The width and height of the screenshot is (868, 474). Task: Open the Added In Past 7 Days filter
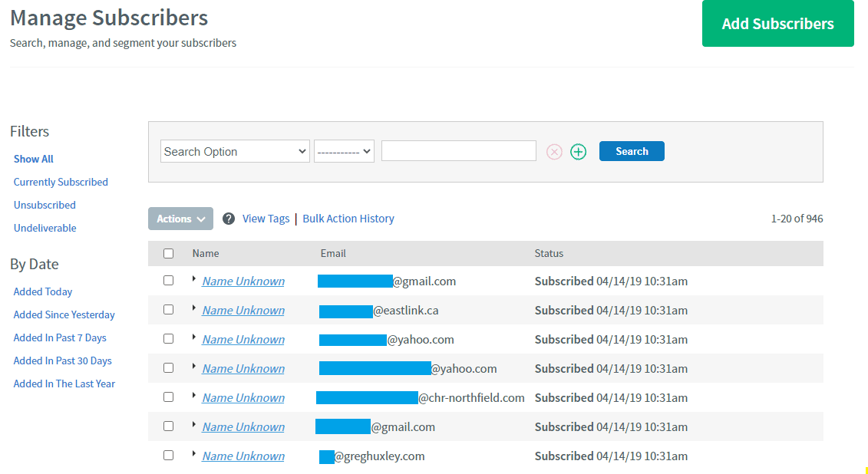click(60, 337)
